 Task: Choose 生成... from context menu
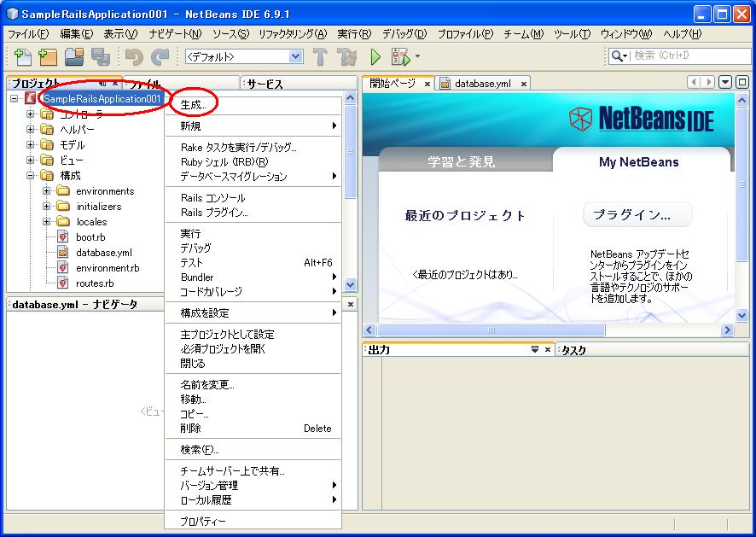tap(253, 105)
